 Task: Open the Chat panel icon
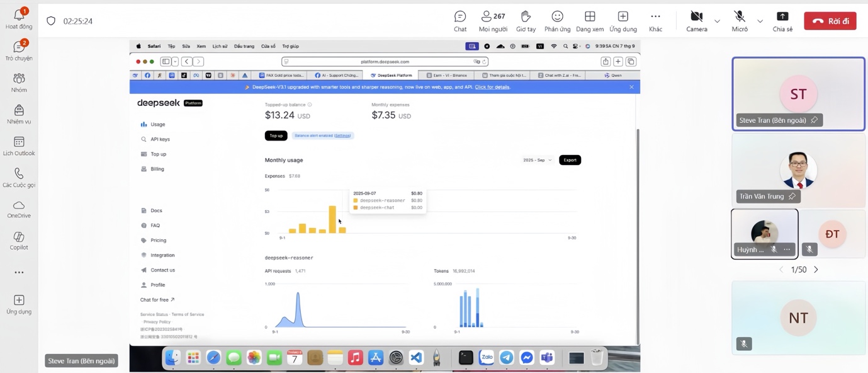click(460, 21)
